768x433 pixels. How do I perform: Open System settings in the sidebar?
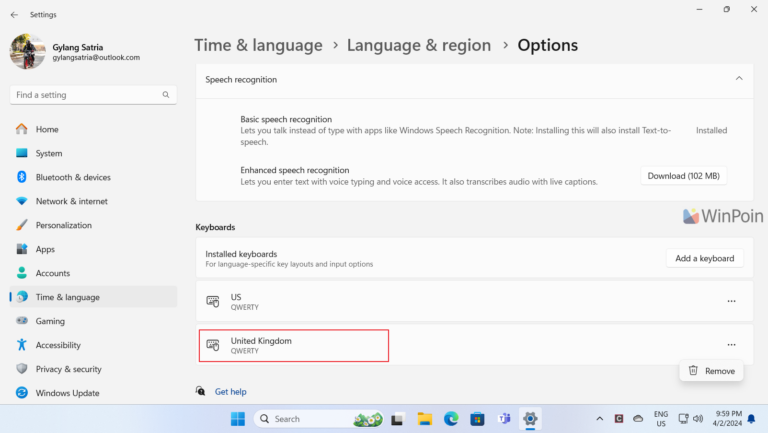tap(93, 153)
